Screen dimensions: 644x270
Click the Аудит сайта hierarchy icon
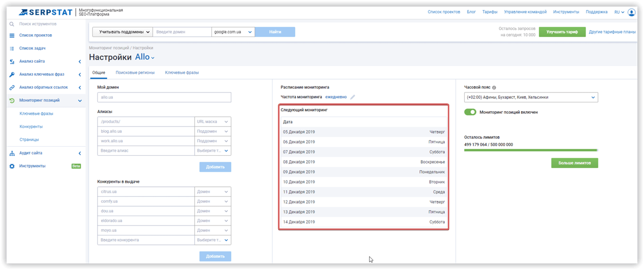point(12,153)
